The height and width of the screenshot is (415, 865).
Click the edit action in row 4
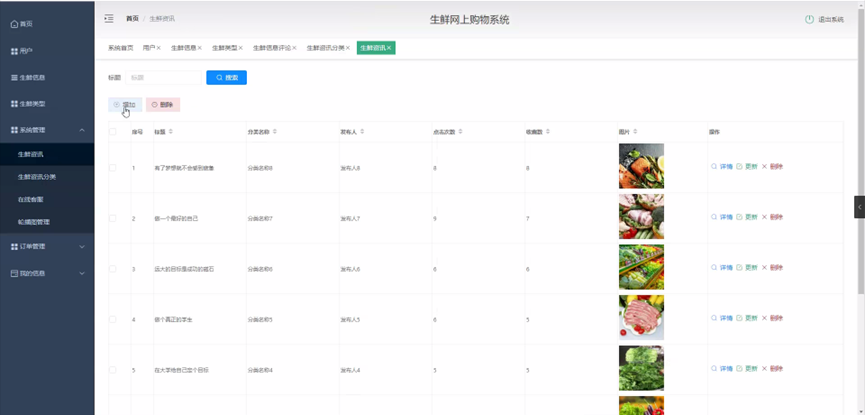click(747, 318)
